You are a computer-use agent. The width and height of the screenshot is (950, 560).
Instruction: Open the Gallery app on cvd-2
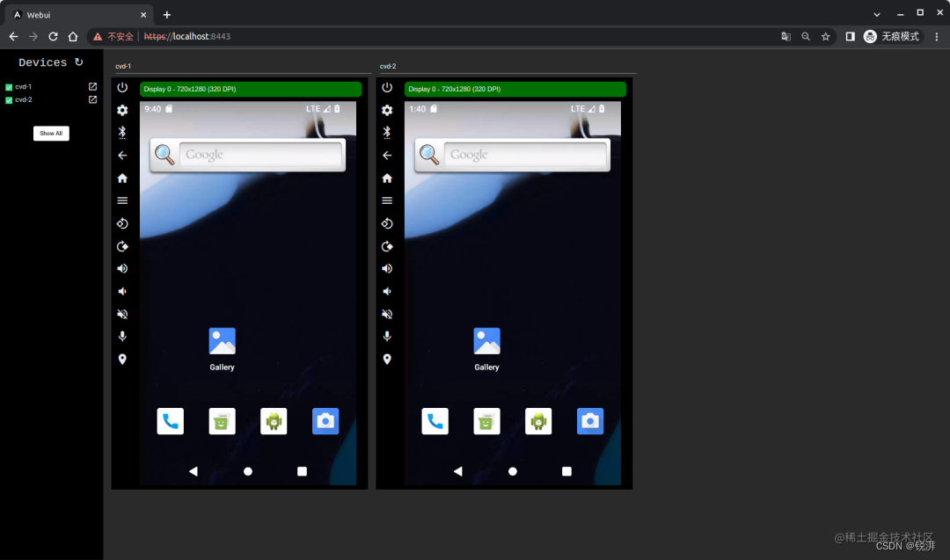tap(486, 341)
